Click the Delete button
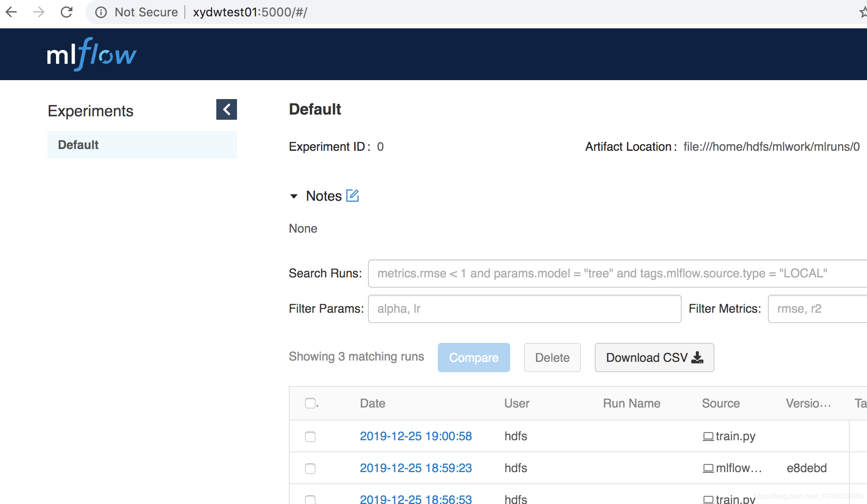 point(552,358)
